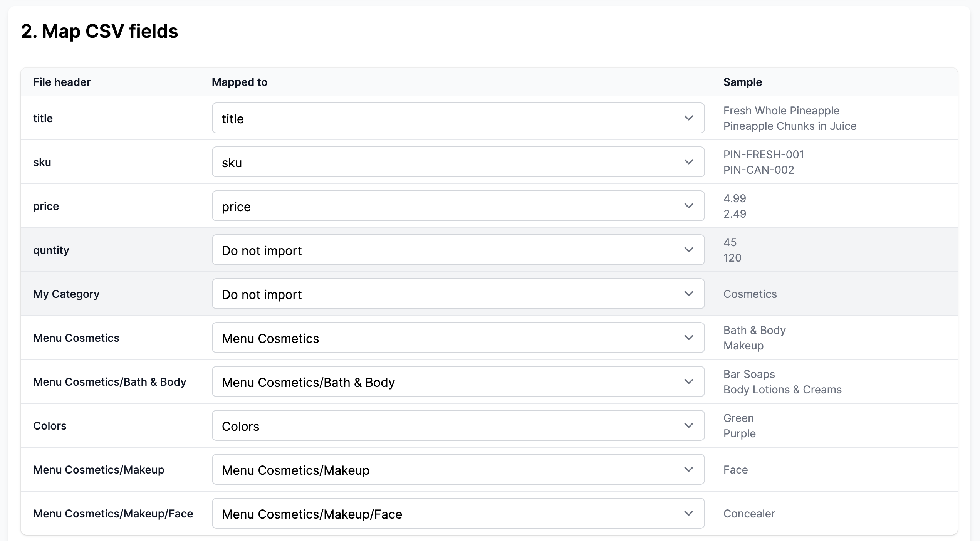The image size is (980, 541).
Task: Click the chevron arrow in the price dropdown
Action: (x=688, y=206)
